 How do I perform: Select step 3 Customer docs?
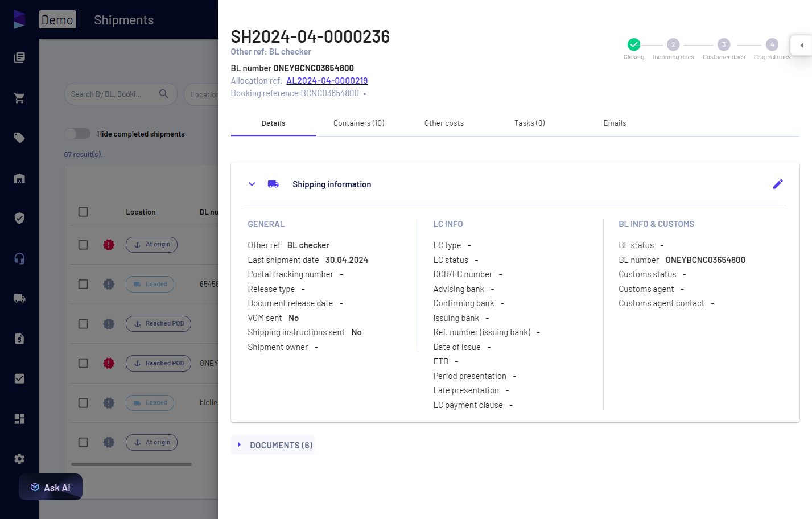pyautogui.click(x=724, y=48)
